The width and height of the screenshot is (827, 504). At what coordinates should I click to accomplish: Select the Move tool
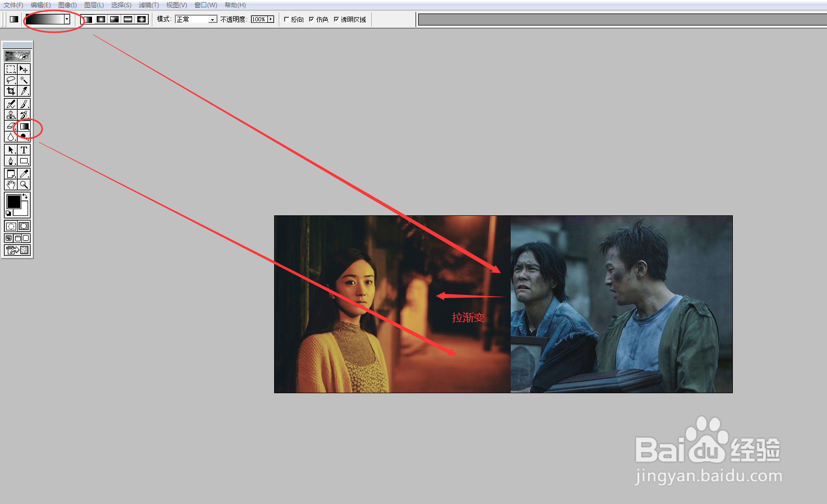click(x=24, y=69)
